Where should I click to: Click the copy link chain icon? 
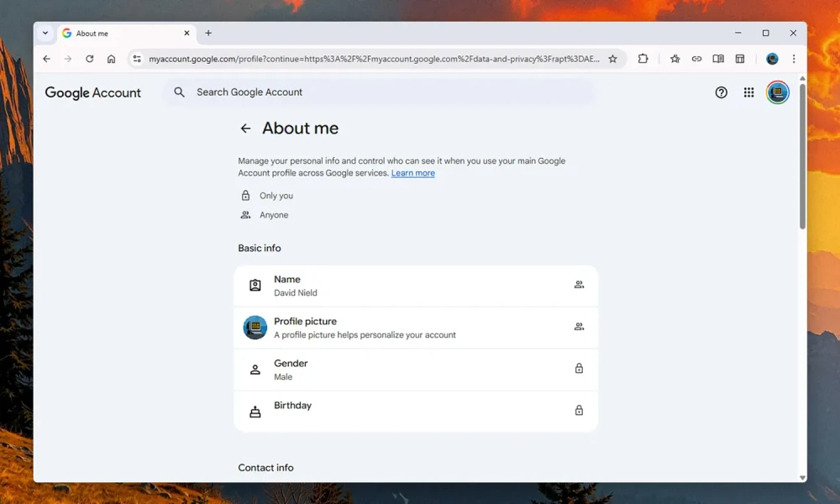point(696,59)
